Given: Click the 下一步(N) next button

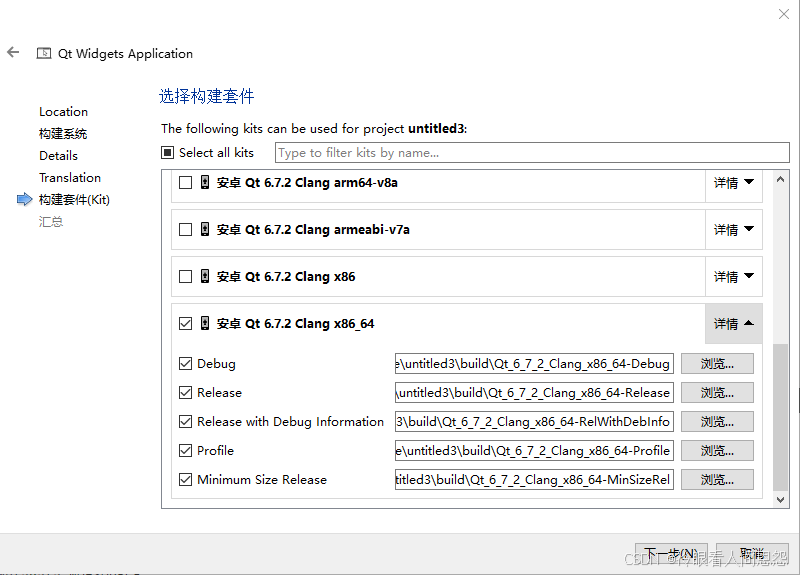Looking at the screenshot, I should click(x=671, y=554).
